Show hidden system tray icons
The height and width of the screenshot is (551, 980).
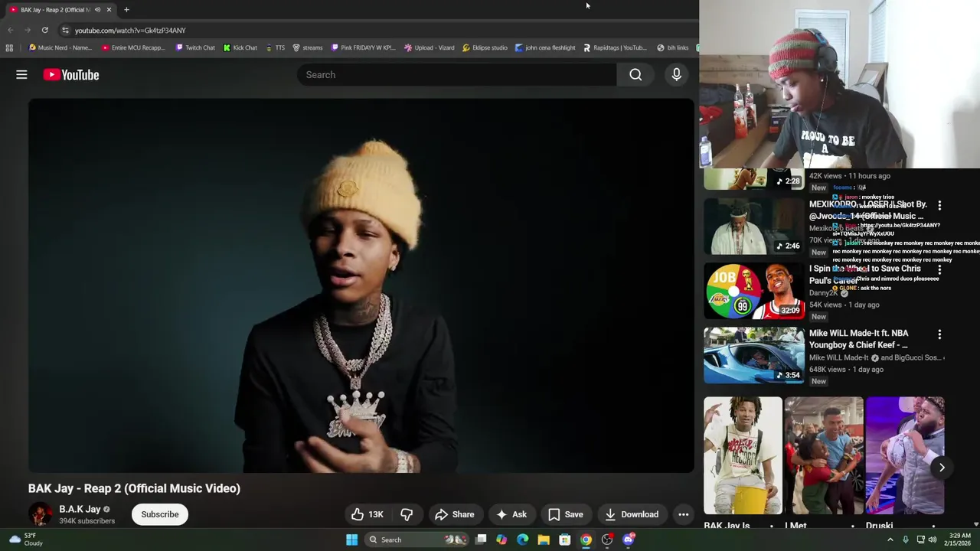[x=890, y=540]
